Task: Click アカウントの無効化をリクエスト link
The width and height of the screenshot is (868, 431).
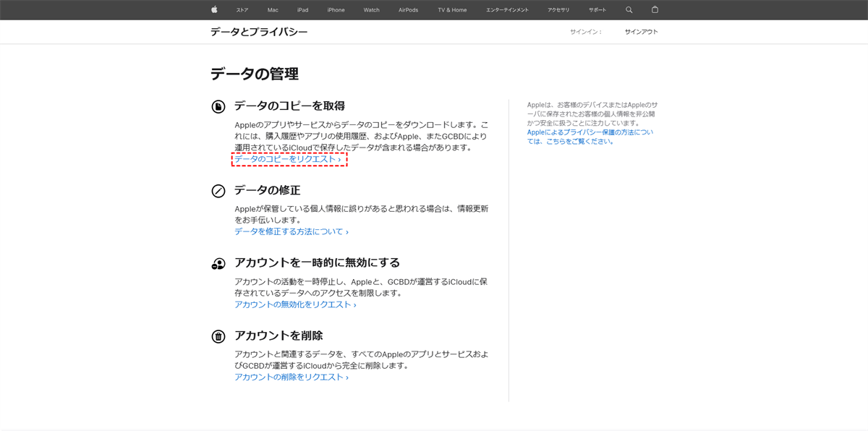Action: point(295,304)
